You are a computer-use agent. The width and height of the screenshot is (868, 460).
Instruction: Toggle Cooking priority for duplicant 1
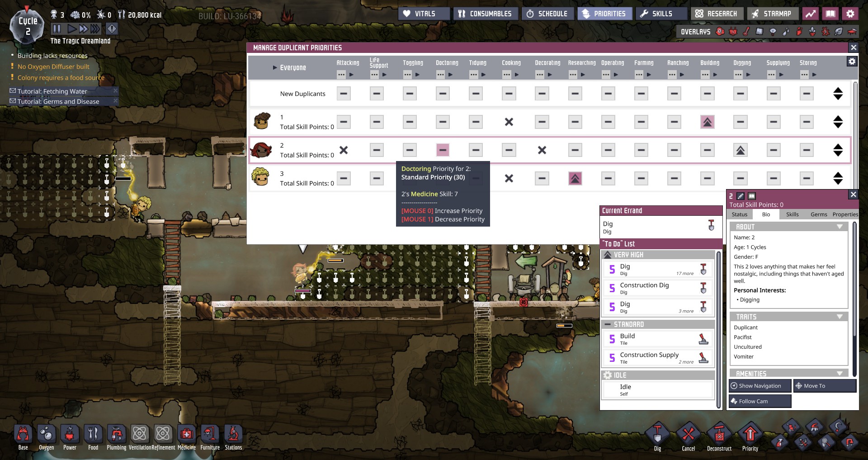509,122
